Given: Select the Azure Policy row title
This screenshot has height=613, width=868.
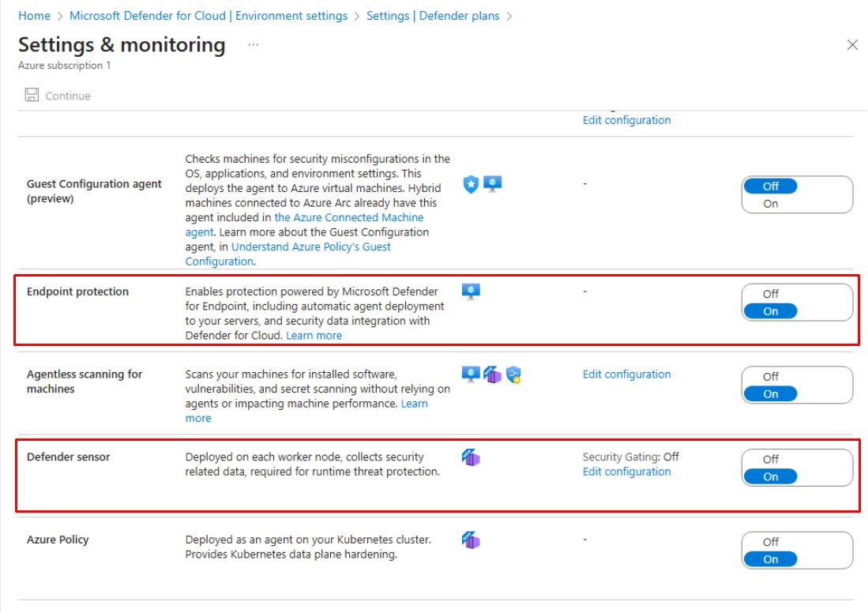Looking at the screenshot, I should pos(58,540).
